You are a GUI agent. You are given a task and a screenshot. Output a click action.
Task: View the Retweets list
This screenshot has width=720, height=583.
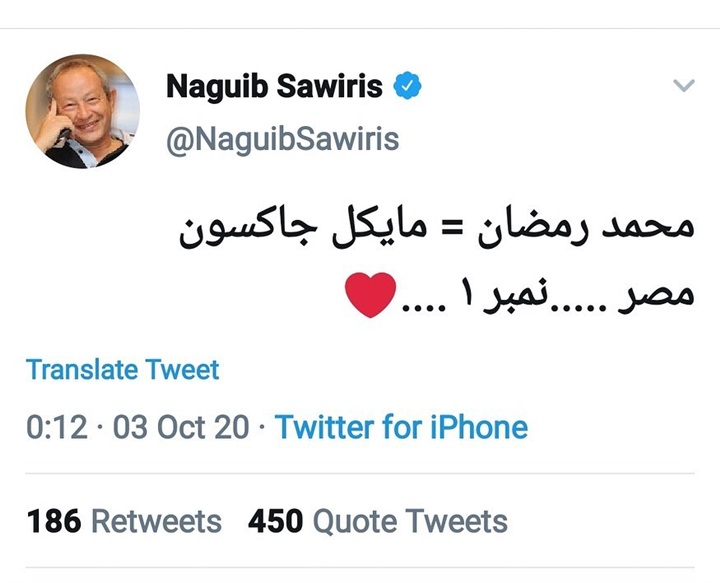tap(156, 521)
